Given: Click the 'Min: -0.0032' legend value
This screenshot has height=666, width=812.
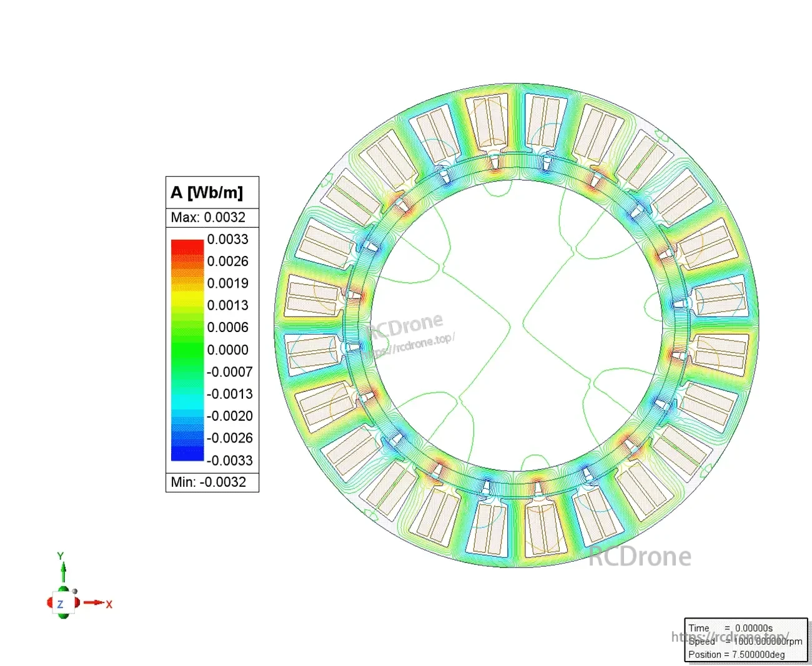Looking at the screenshot, I should [x=209, y=482].
